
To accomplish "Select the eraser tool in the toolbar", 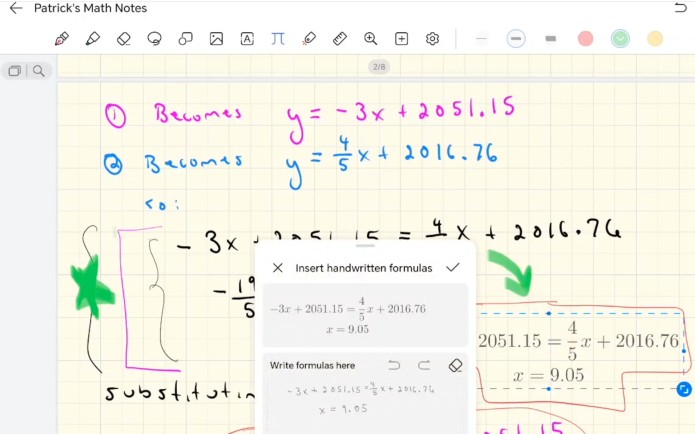I will click(124, 39).
